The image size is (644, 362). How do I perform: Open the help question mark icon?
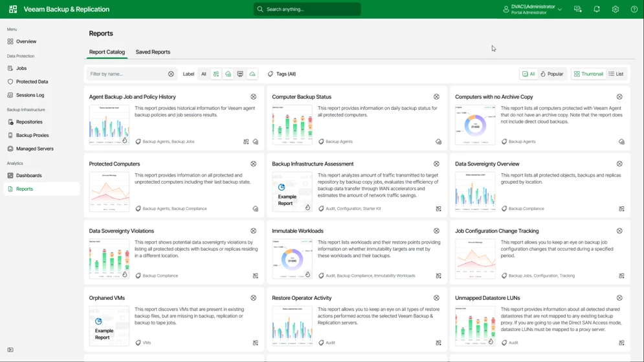634,9
